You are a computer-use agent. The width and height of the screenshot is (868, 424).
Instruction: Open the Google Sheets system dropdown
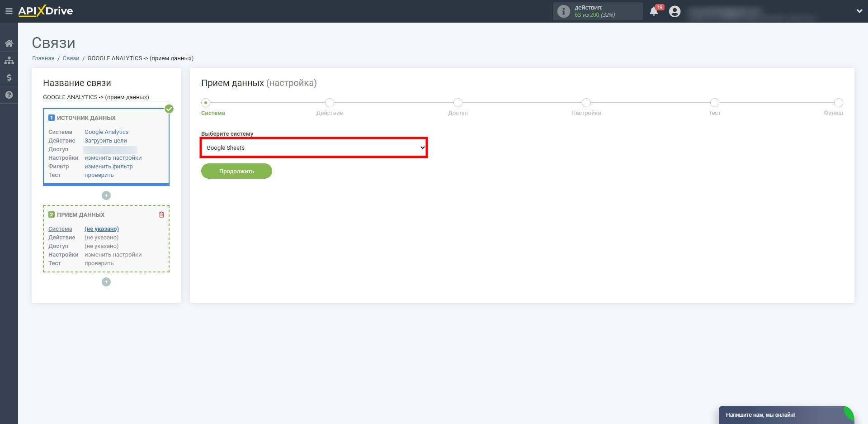tap(314, 148)
